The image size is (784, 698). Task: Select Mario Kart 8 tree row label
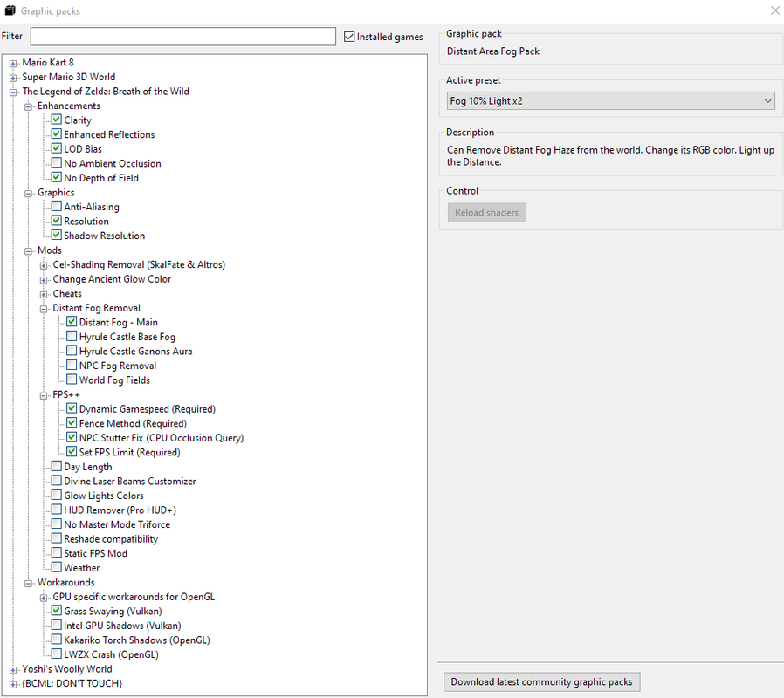(x=48, y=63)
